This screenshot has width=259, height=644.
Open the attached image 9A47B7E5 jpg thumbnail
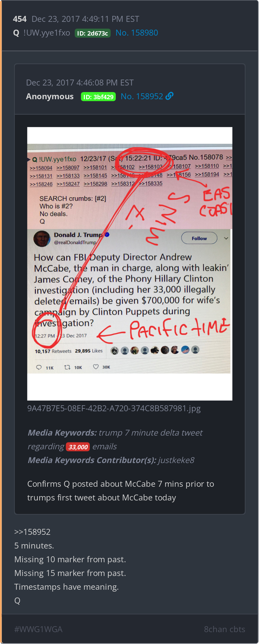click(x=130, y=264)
